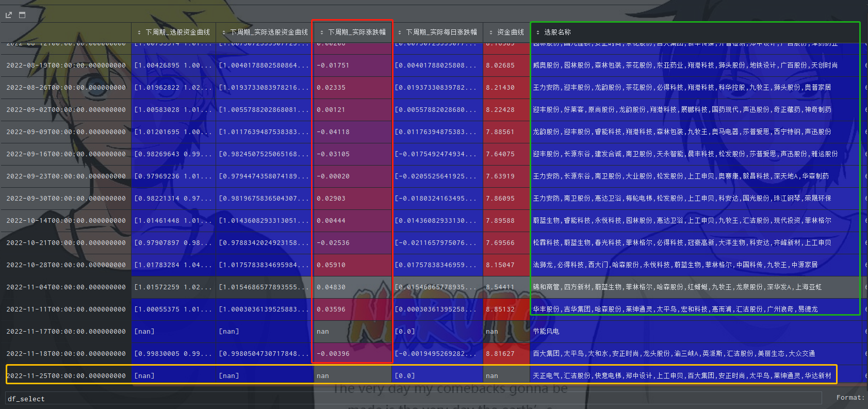
Task: Click sort arrows on 下周期_实际选股资金曲线 column
Action: [x=224, y=32]
